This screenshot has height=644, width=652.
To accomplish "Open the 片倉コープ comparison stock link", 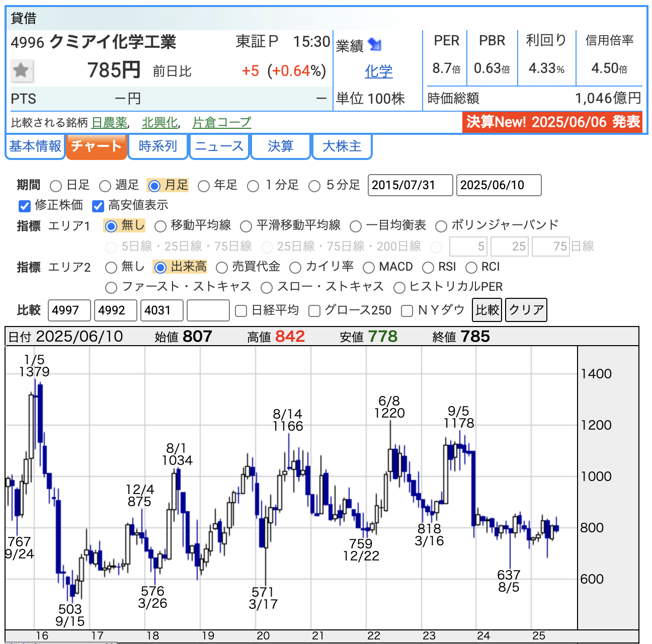I will [222, 122].
